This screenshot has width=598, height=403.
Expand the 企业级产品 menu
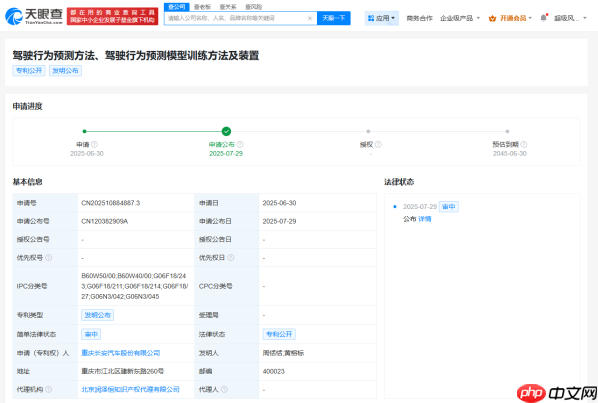pos(460,18)
